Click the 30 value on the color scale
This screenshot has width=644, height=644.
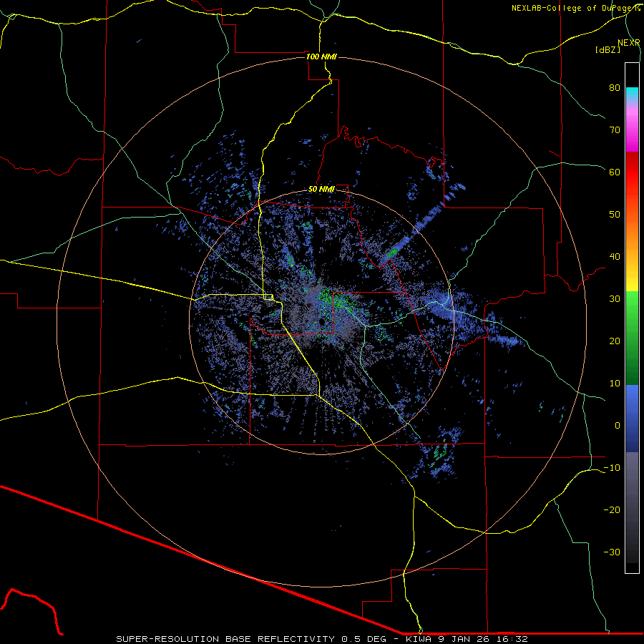pos(615,298)
